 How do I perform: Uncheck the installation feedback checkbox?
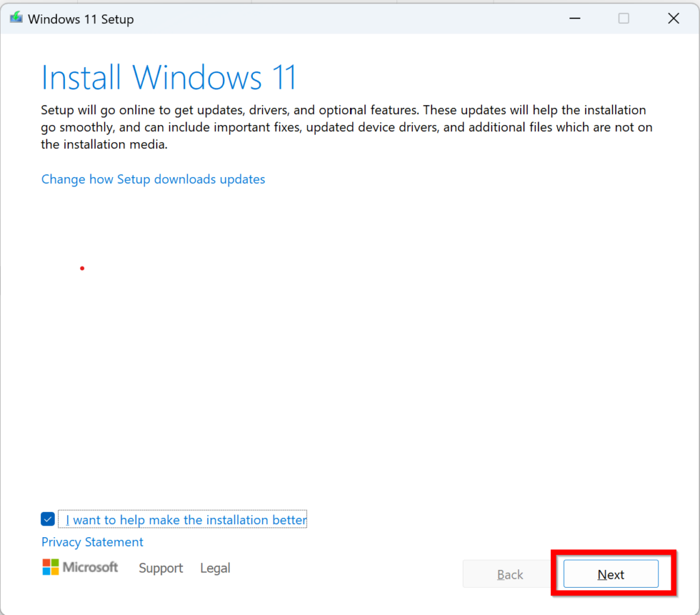[x=48, y=519]
